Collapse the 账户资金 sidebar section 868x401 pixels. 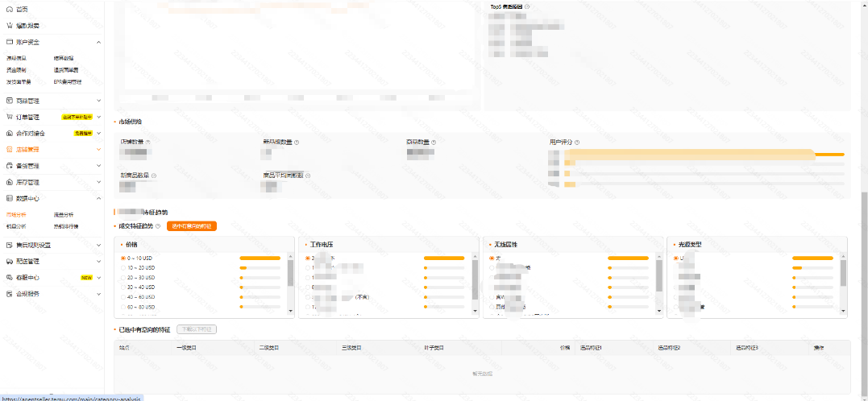pos(98,42)
